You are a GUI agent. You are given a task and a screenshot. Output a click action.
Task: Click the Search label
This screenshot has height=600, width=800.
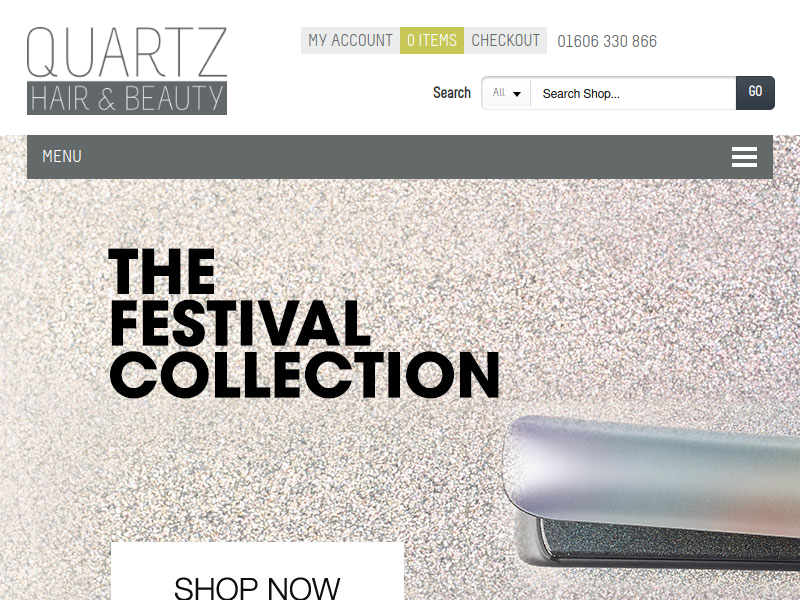(x=452, y=92)
